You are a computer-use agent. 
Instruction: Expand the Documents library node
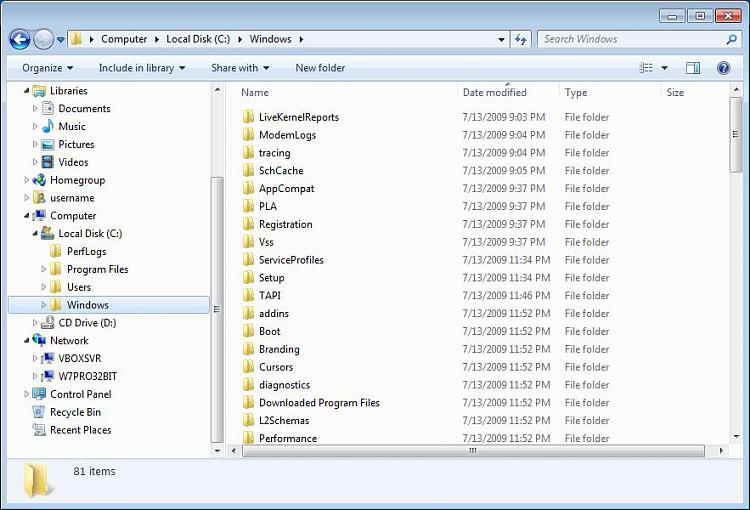click(x=35, y=109)
